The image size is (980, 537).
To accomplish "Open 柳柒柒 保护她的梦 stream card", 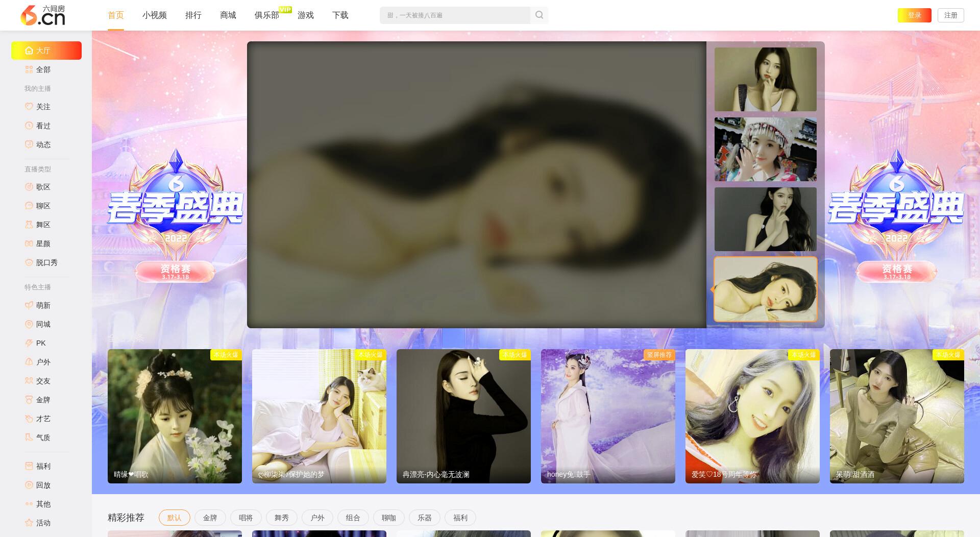I will coord(319,416).
